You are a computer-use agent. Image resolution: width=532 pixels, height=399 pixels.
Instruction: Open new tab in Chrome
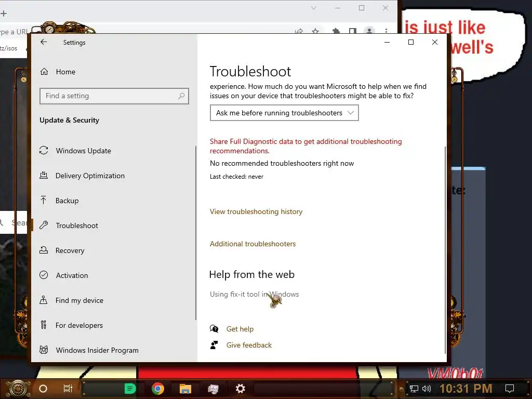[4, 14]
